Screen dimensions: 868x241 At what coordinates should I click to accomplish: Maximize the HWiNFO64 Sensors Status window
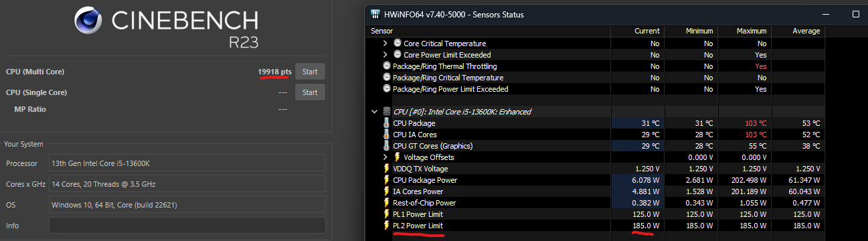855,14
